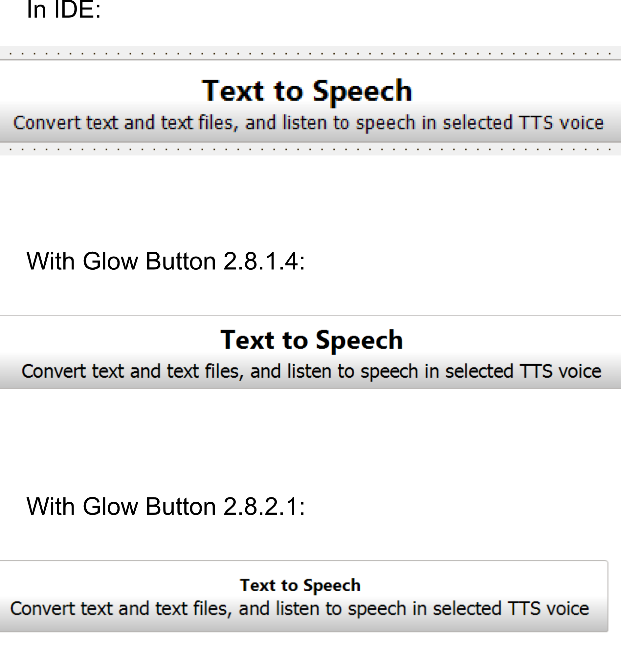The width and height of the screenshot is (621, 672).
Task: Click the bordered Text to Speech button under 2.8.2.1
Action: coord(304,597)
